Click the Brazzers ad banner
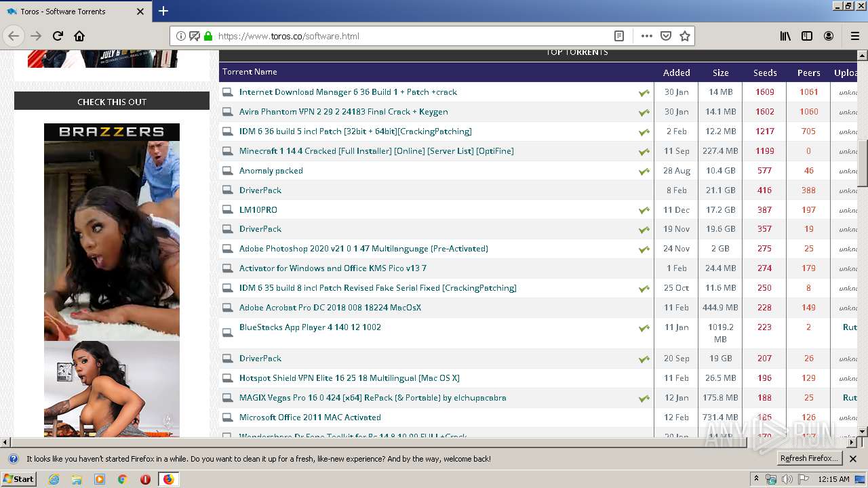 (112, 280)
